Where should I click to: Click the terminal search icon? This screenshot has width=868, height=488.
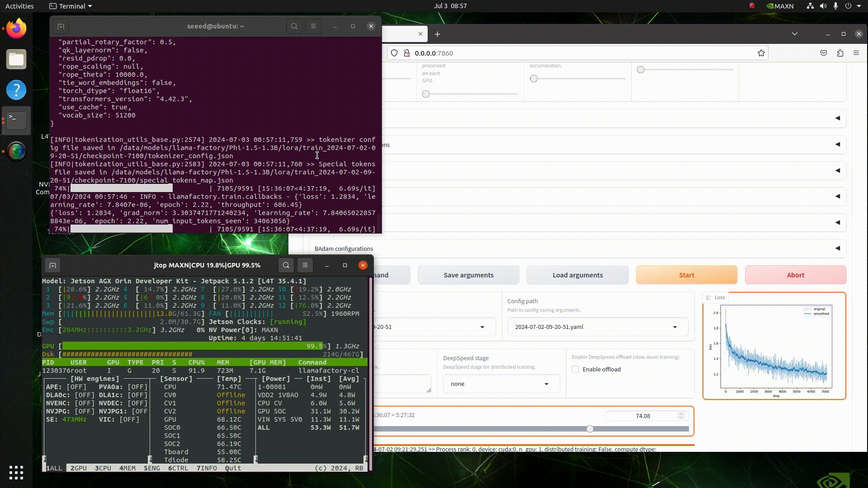click(294, 26)
